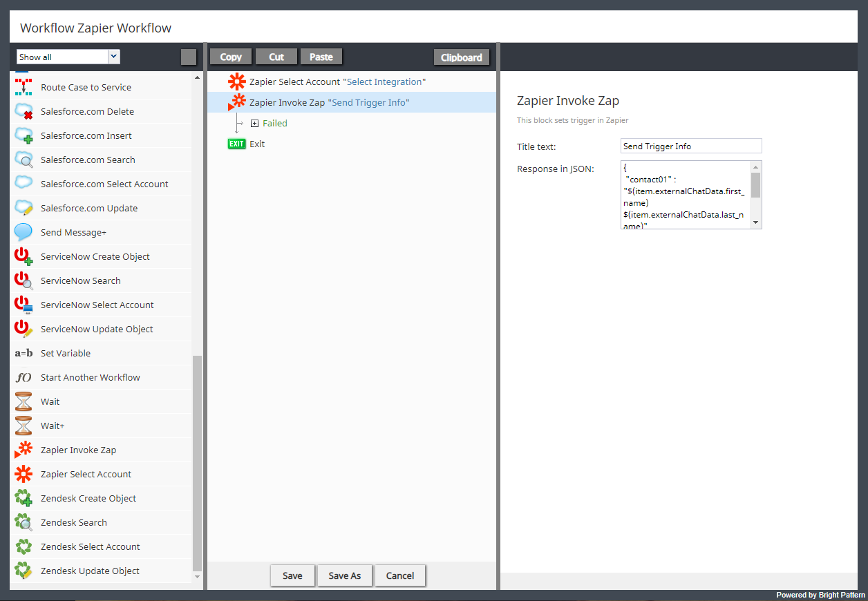Open the Clipboard button
868x601 pixels.
click(462, 57)
